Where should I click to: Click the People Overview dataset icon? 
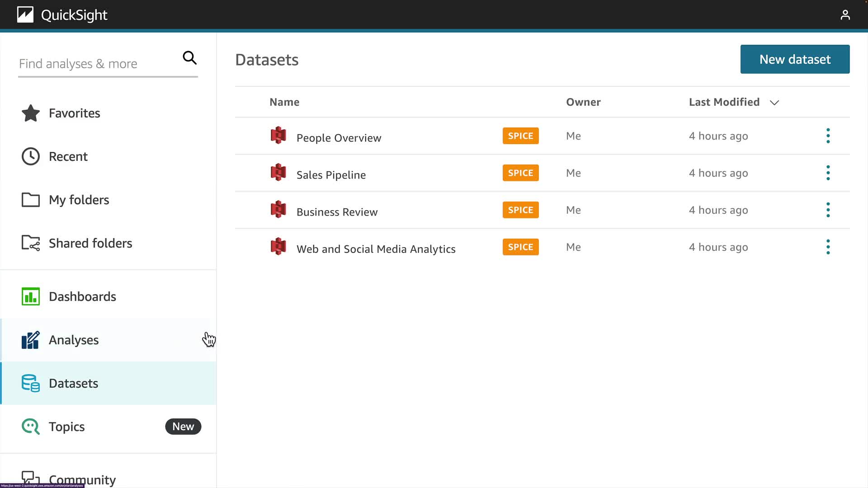[278, 136]
